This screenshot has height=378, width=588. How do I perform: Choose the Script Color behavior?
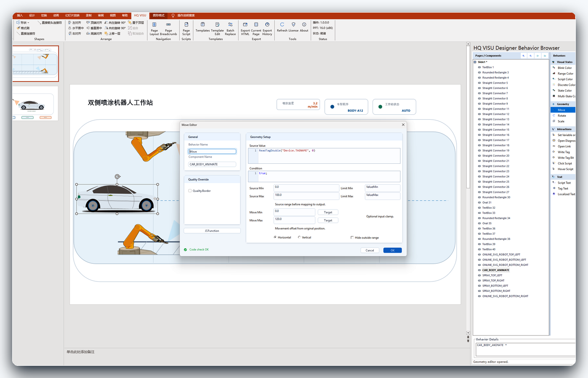563,79
